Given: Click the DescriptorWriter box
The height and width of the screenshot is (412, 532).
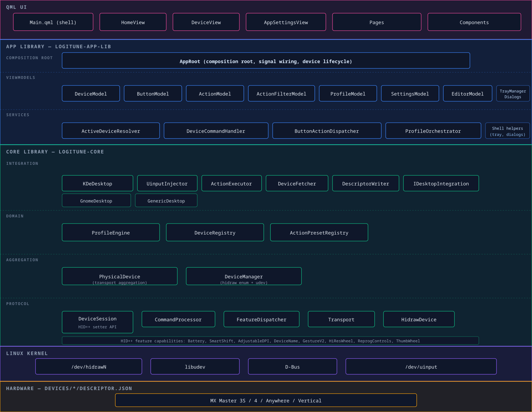Looking at the screenshot, I should (x=366, y=183).
